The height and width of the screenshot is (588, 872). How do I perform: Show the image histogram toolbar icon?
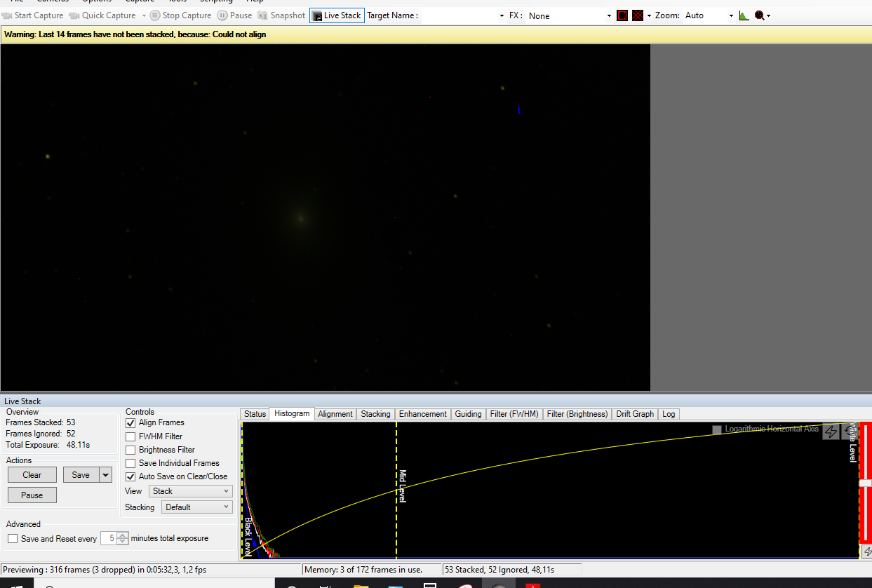[x=744, y=15]
